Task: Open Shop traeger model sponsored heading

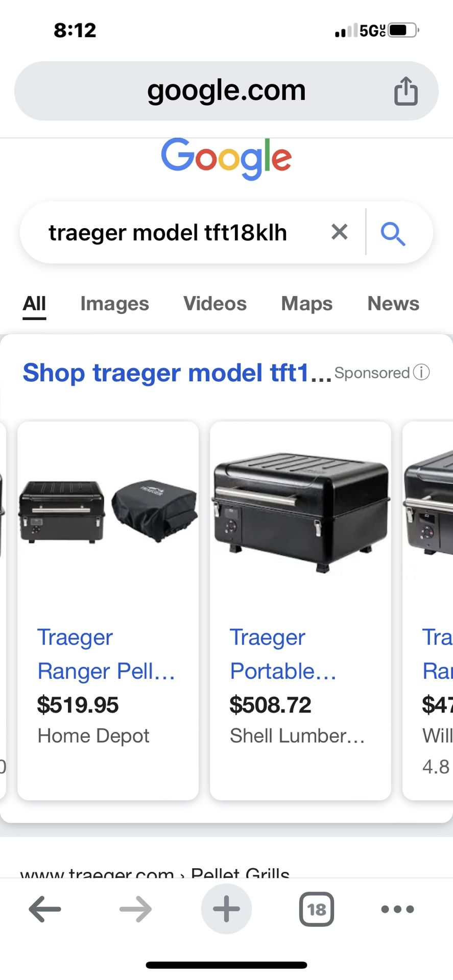Action: click(x=177, y=373)
